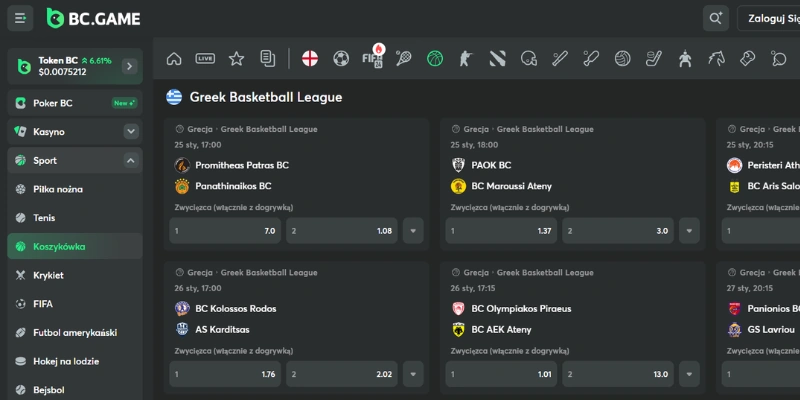The height and width of the screenshot is (400, 800).
Task: Open the bet slips document icon
Action: click(267, 59)
